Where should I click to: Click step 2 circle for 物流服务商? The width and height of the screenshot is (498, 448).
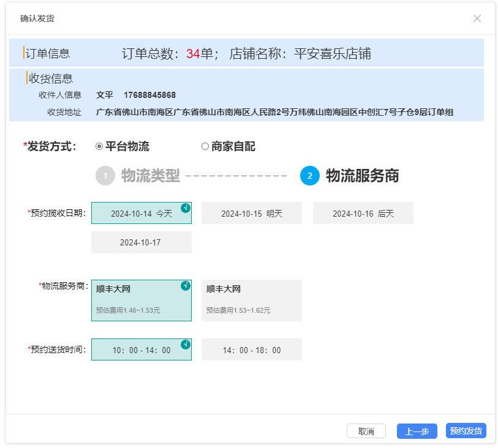click(310, 176)
